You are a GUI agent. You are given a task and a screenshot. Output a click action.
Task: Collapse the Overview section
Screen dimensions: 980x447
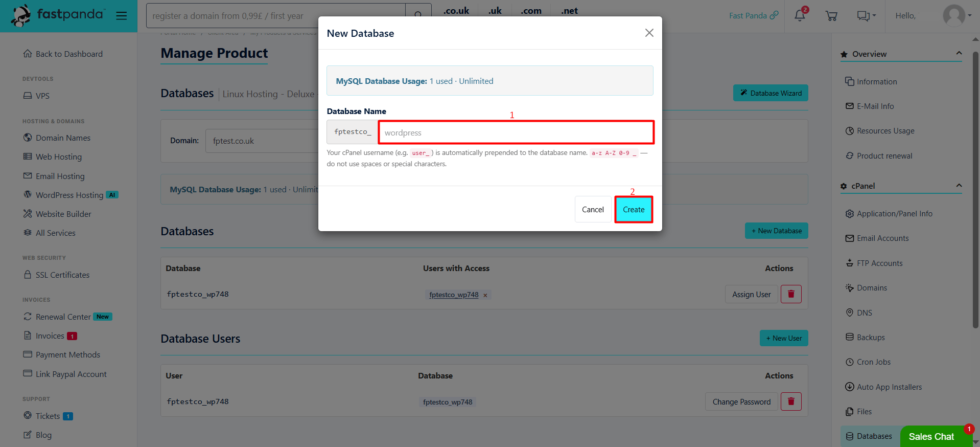[x=959, y=53]
